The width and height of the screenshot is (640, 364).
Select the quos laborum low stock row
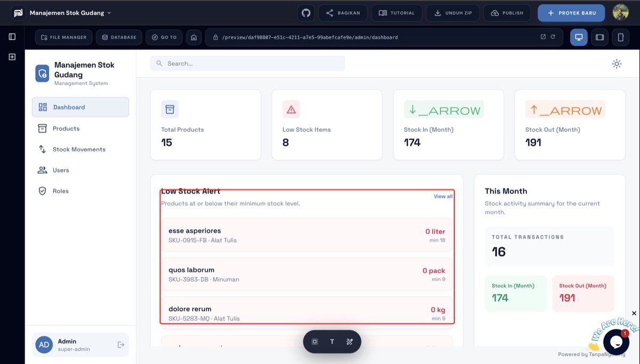[x=307, y=274]
